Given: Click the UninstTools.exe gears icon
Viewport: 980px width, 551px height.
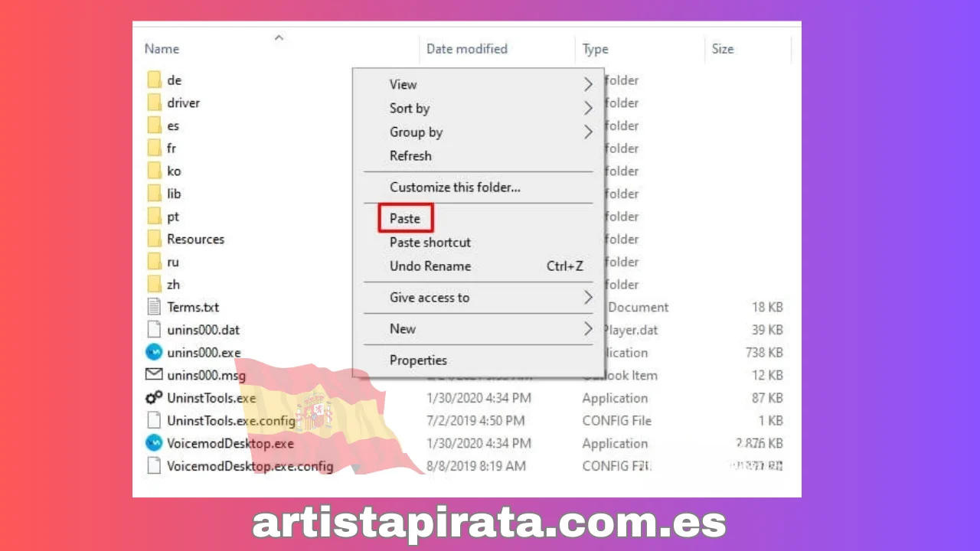Looking at the screenshot, I should (155, 398).
